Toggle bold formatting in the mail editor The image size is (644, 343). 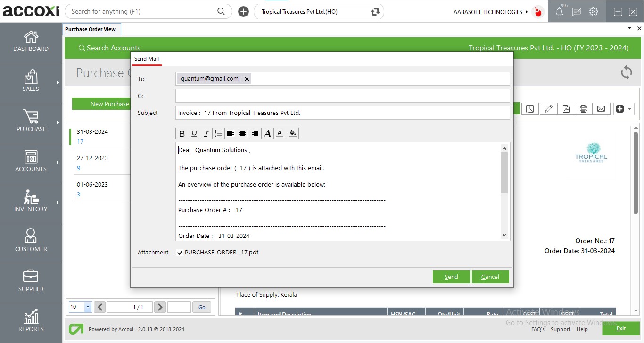click(182, 134)
